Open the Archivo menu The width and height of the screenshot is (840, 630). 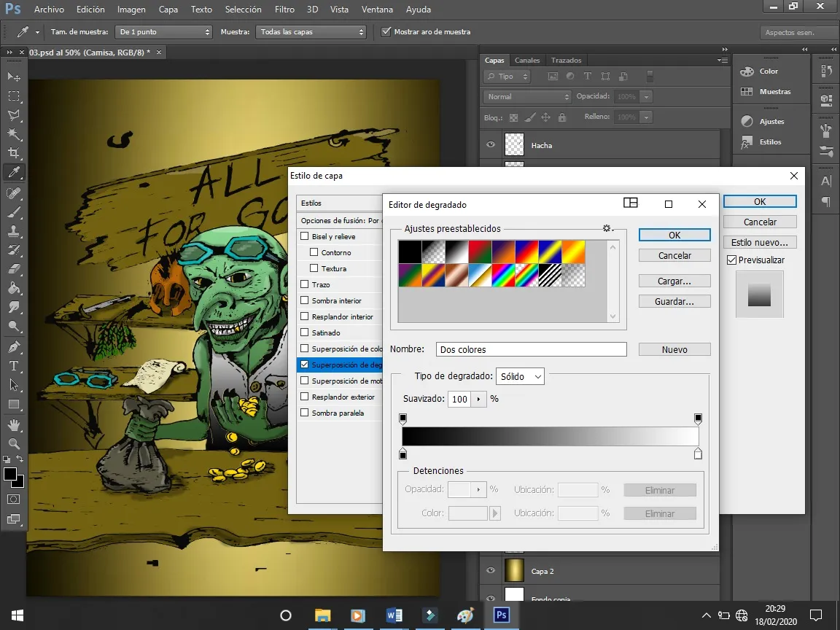49,9
